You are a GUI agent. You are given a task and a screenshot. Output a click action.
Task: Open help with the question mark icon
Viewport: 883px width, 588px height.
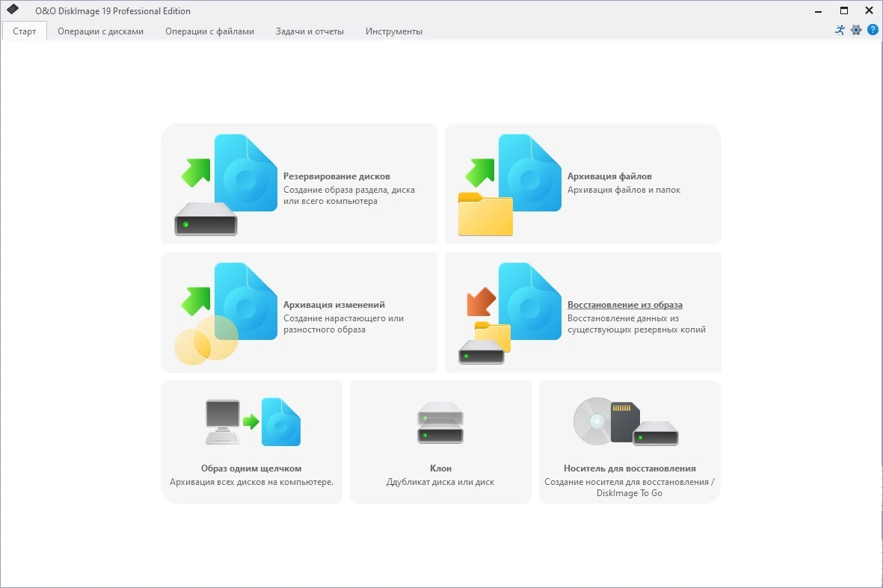(873, 30)
